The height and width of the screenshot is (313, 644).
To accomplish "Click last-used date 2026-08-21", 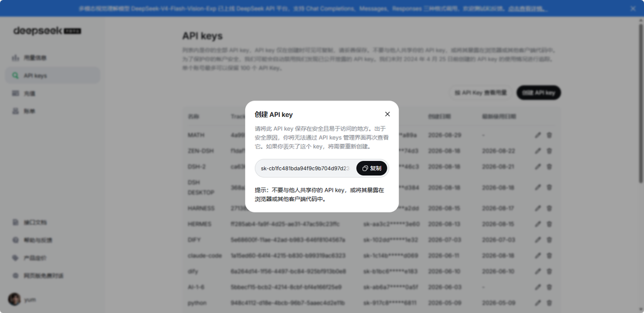I will (498, 167).
